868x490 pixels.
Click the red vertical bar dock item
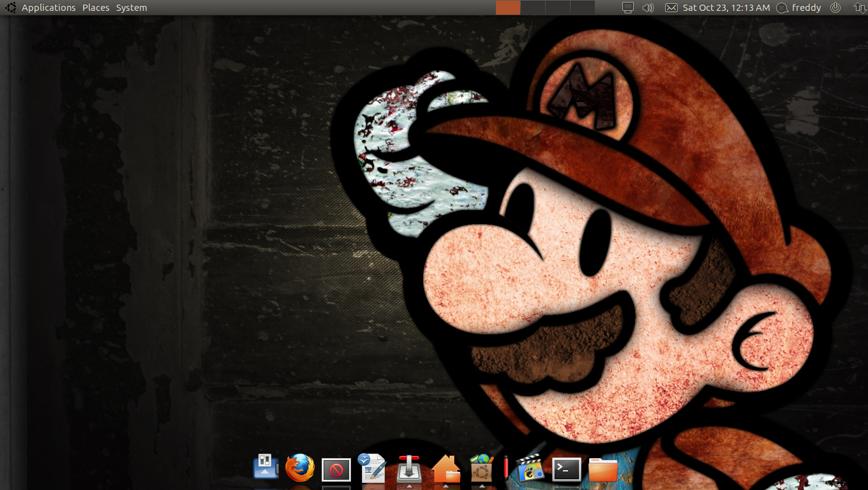(x=506, y=468)
